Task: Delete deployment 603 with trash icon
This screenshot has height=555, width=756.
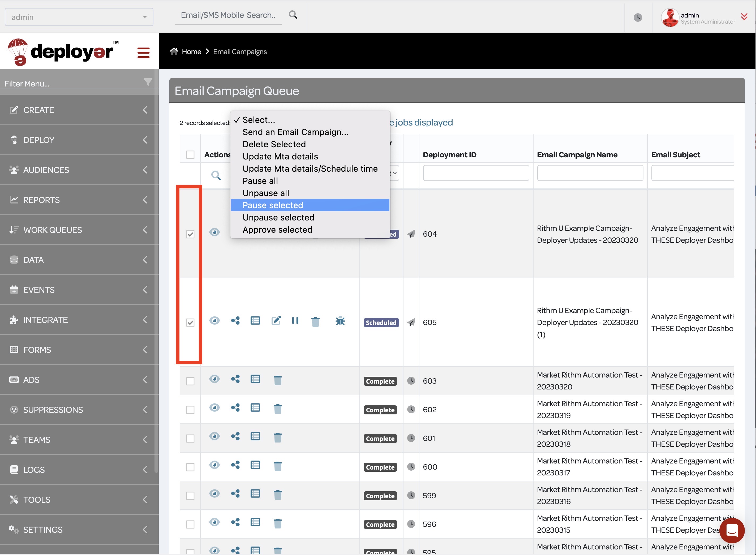Action: click(278, 380)
